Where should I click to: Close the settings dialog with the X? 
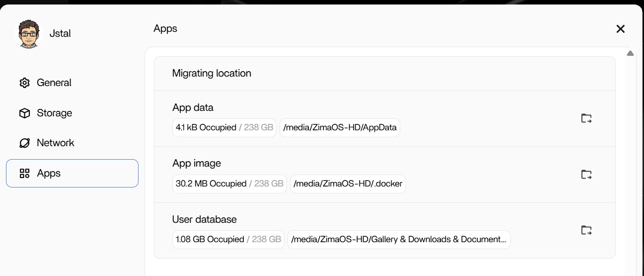pos(620,29)
